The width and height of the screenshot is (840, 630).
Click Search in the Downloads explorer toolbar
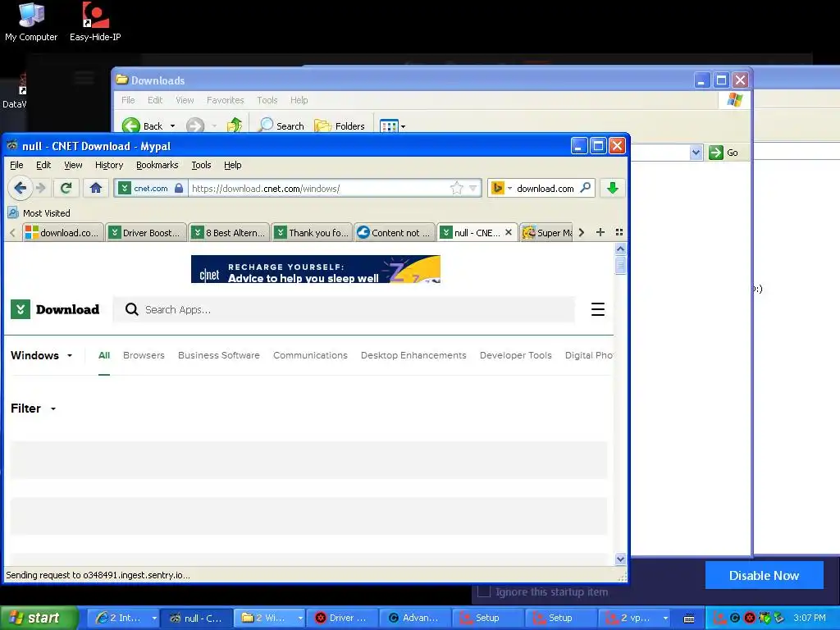pyautogui.click(x=281, y=126)
